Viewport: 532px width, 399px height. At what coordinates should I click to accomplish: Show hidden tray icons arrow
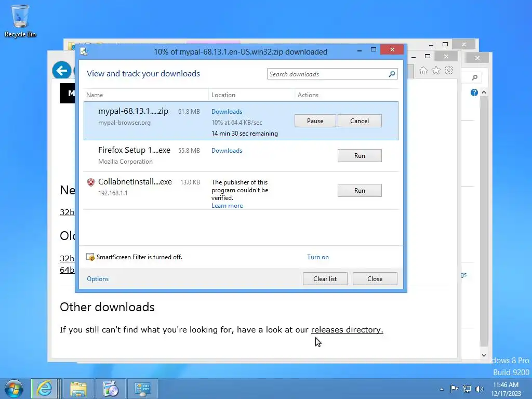pos(442,389)
